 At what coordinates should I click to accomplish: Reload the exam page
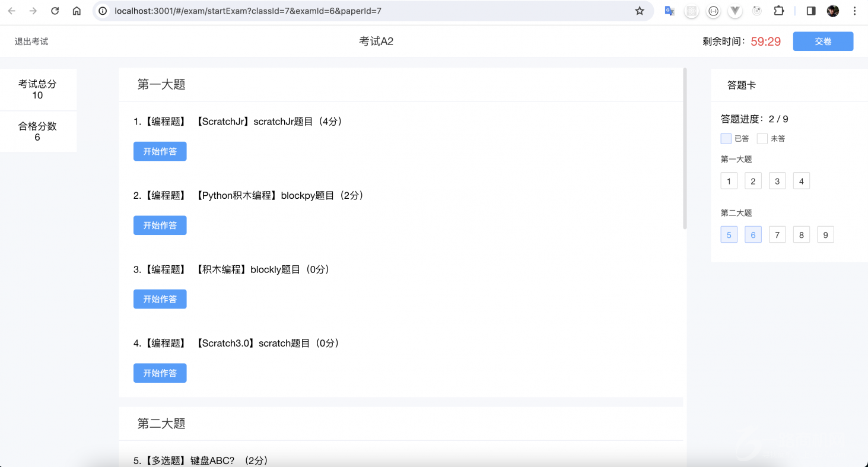pos(55,11)
